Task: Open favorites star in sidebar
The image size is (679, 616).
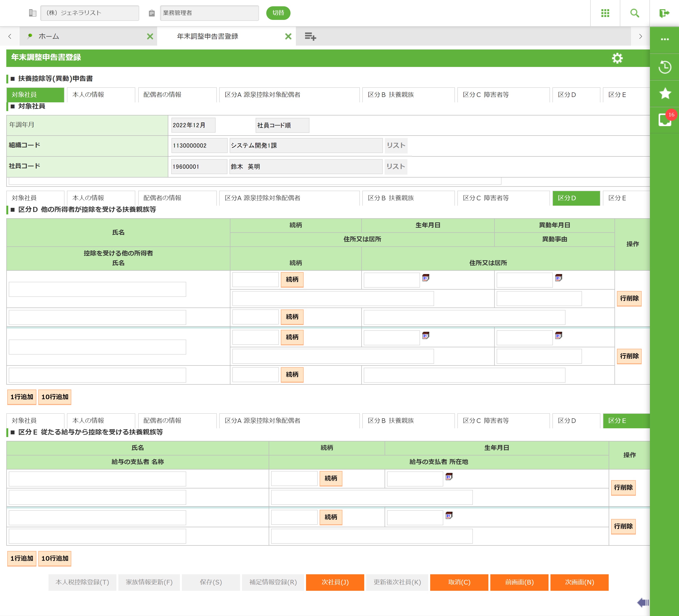Action: [x=664, y=93]
